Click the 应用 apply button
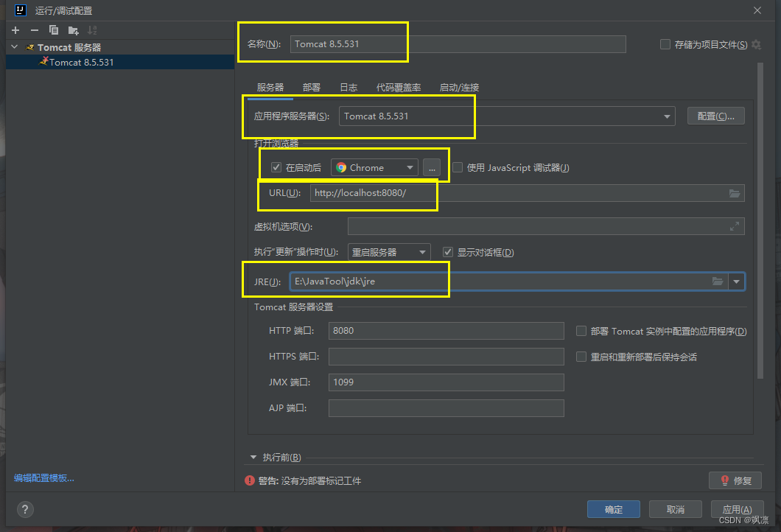 [738, 509]
